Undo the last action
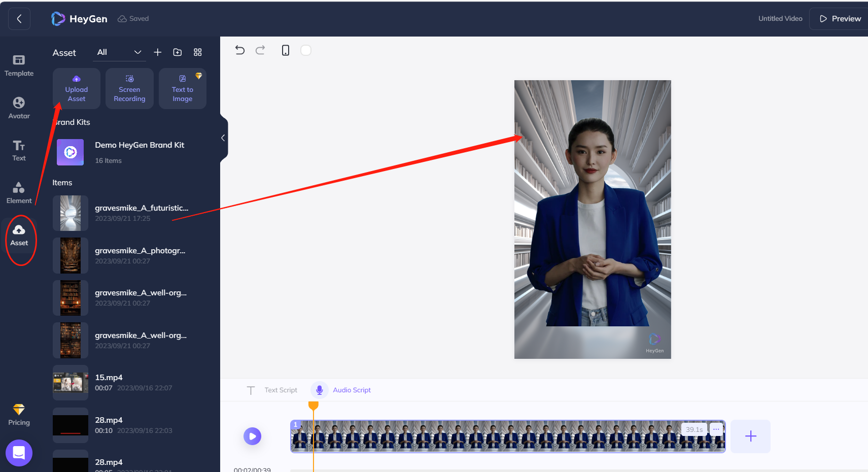Screen dimensions: 868x472 pos(240,50)
